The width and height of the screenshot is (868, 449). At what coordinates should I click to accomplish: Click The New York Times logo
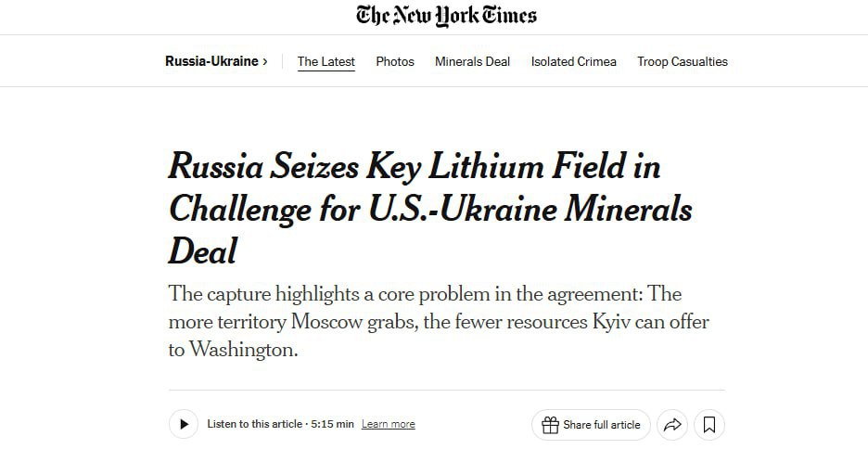tap(446, 16)
